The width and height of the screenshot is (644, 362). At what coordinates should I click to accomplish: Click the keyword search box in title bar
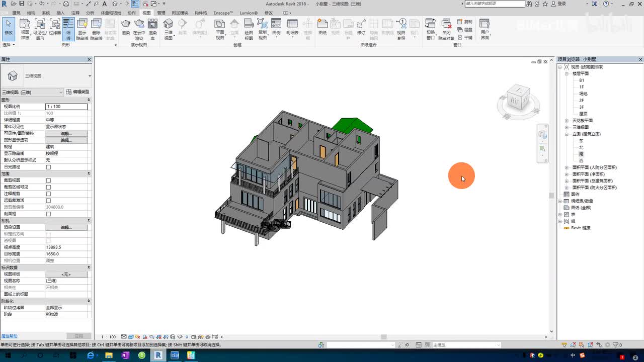pos(495,4)
